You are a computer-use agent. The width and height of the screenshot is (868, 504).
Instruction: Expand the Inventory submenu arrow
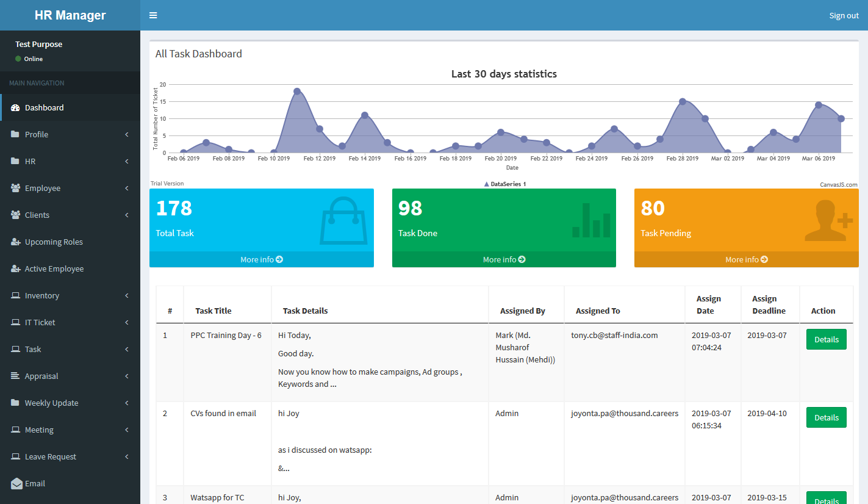pyautogui.click(x=126, y=295)
